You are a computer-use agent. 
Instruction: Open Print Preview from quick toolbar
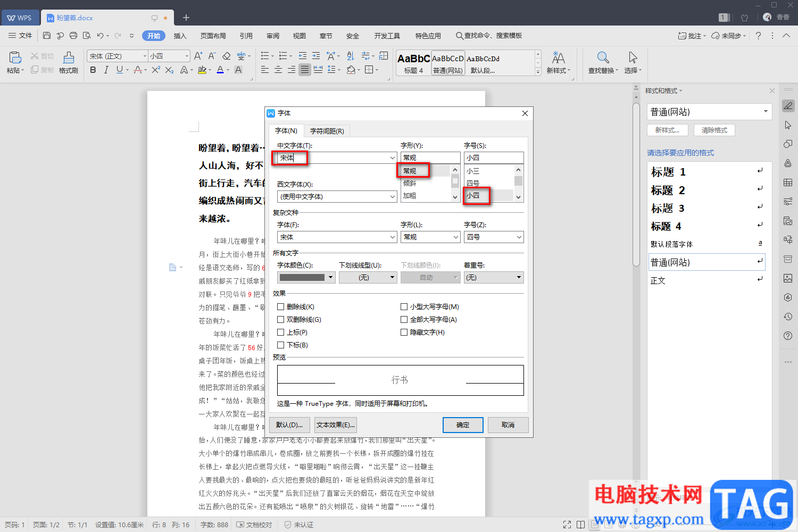(86, 36)
